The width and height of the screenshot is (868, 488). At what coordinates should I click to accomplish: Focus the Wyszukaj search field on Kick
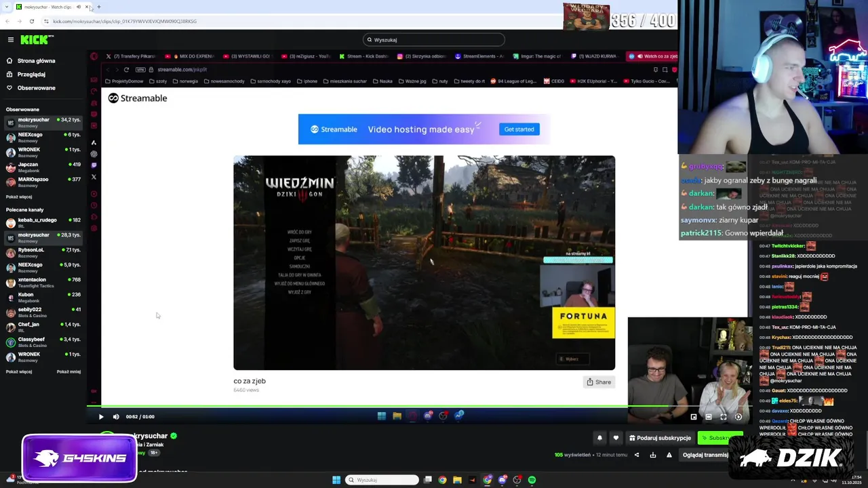pos(434,40)
